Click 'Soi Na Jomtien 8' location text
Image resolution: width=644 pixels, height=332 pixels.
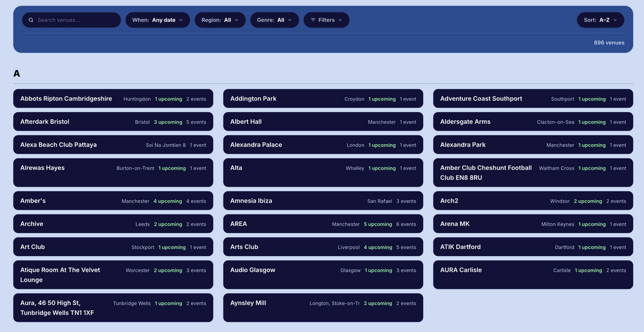pos(166,145)
